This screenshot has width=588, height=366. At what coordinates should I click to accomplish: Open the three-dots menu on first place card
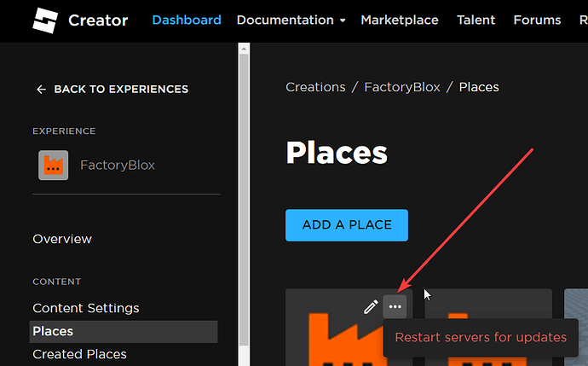(395, 306)
